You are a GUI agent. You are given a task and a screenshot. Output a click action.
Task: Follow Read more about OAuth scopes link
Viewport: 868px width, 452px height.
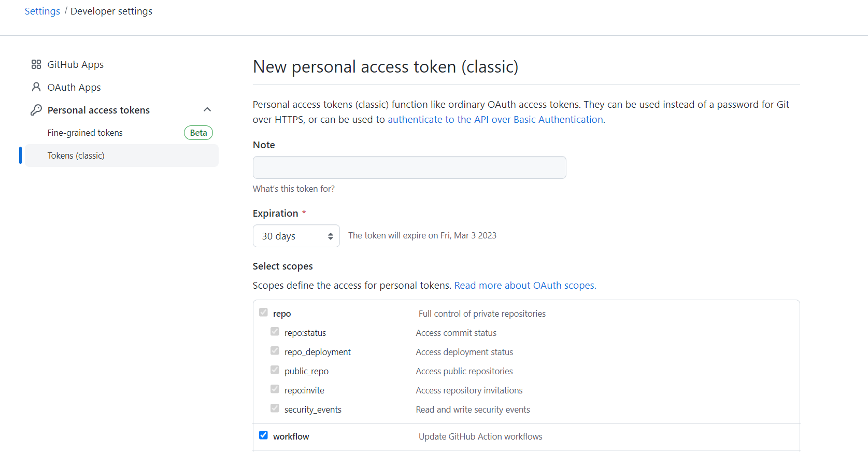click(525, 286)
